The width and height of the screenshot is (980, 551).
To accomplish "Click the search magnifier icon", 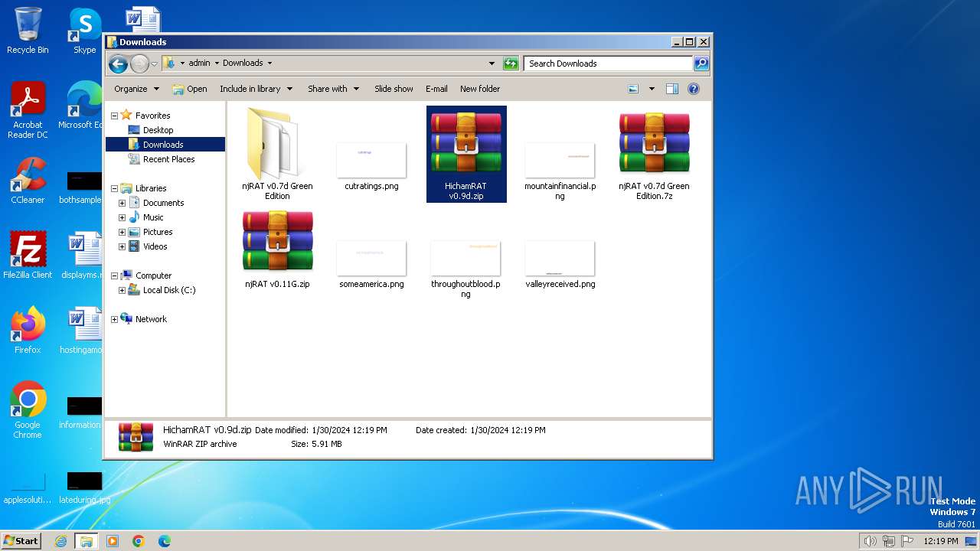I will pyautogui.click(x=701, y=64).
